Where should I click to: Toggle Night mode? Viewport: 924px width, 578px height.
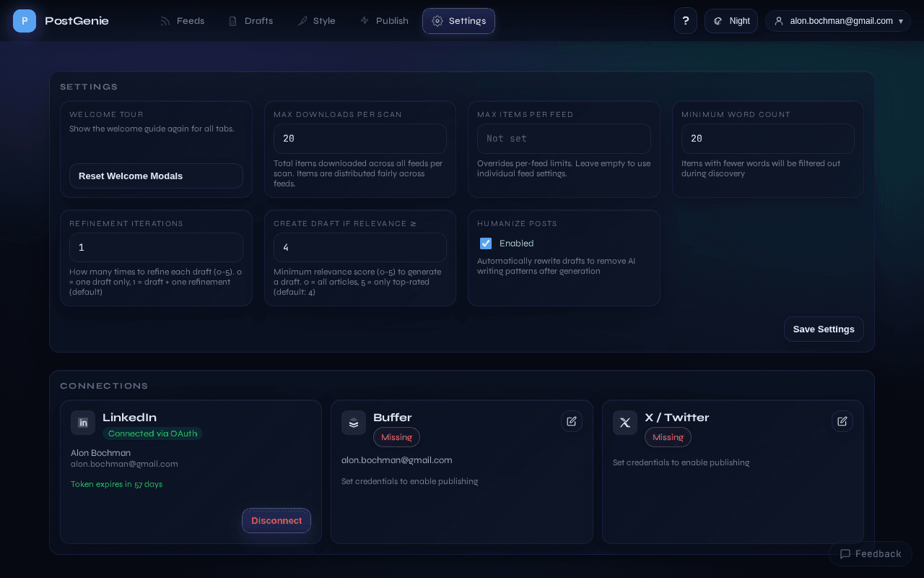[731, 20]
